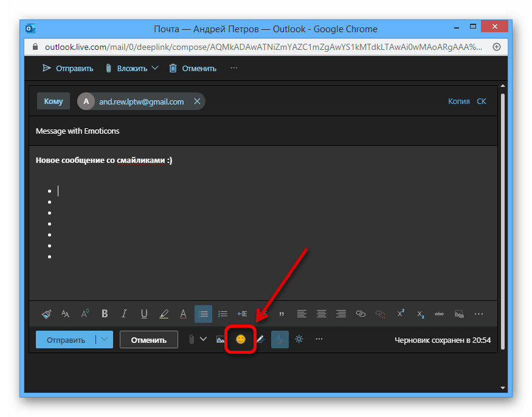Decrease indent of the list

pyautogui.click(x=242, y=314)
